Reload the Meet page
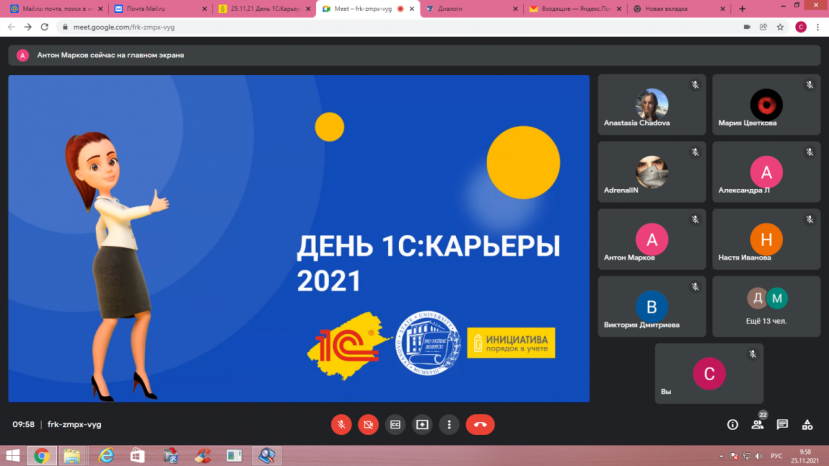Viewport: 829px width, 466px height. coord(44,27)
